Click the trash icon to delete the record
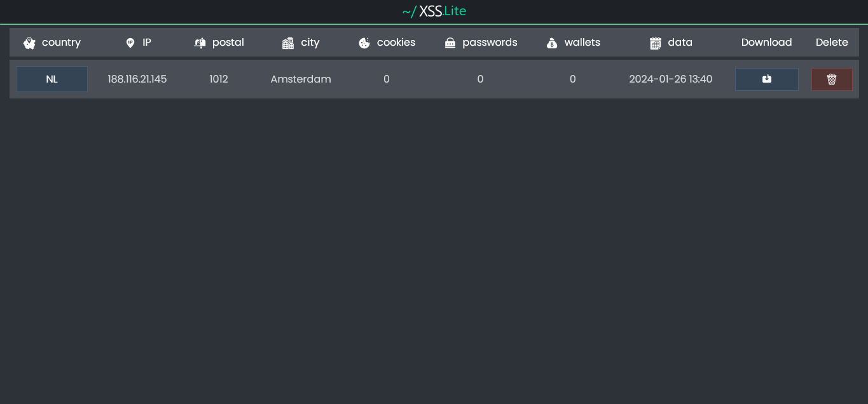Image resolution: width=868 pixels, height=404 pixels. (x=832, y=79)
